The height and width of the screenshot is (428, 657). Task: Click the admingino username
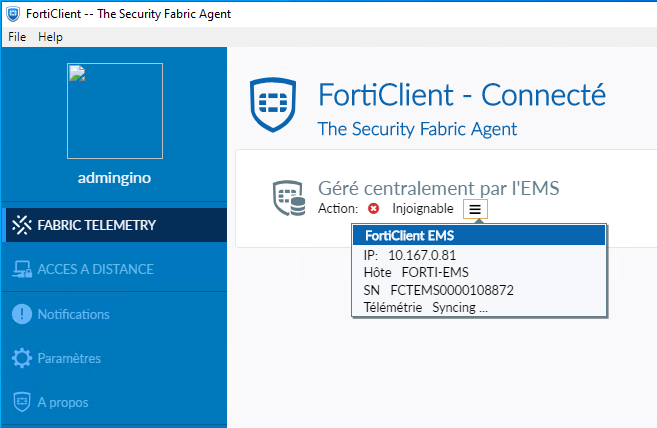point(114,178)
